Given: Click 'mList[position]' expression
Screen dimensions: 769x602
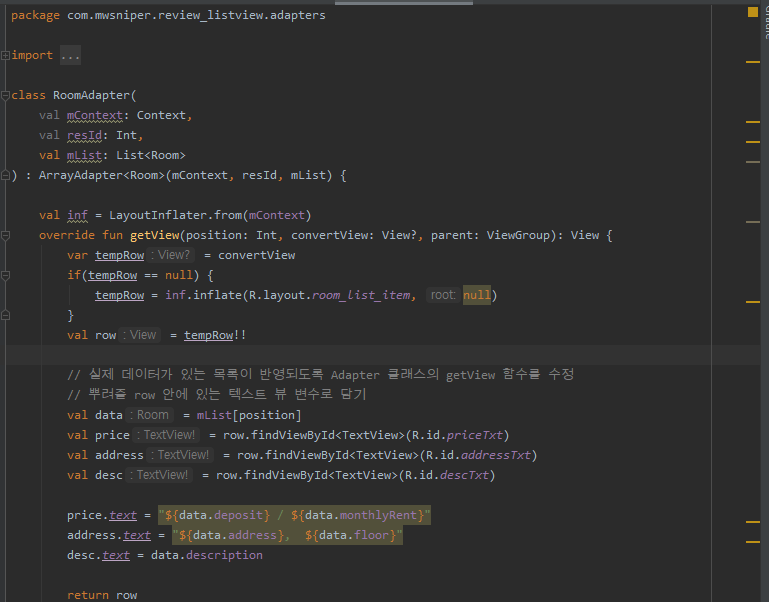Looking at the screenshot, I should [x=249, y=415].
